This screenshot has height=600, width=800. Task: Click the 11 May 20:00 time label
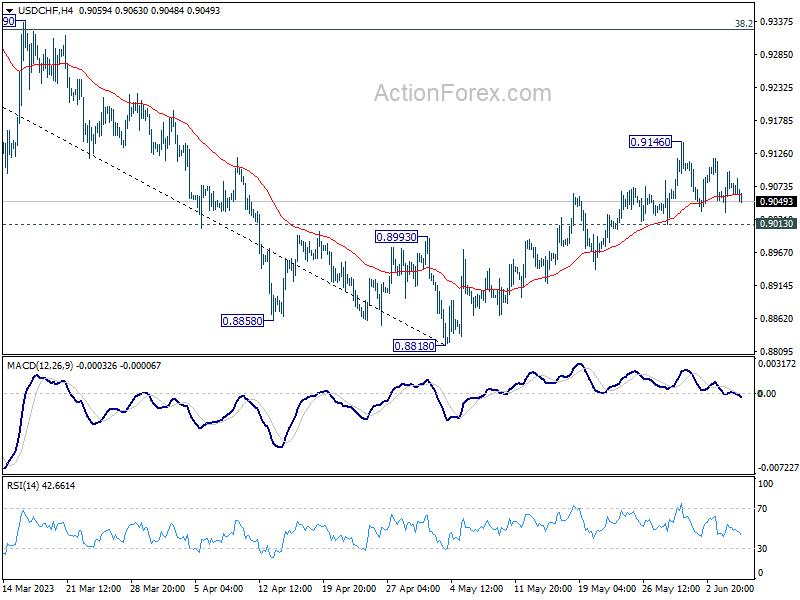point(543,589)
